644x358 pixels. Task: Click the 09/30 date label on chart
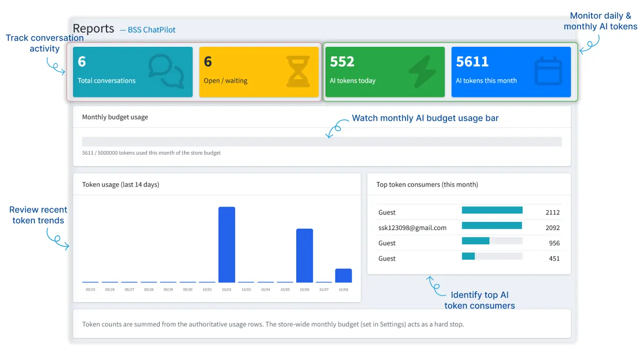(187, 289)
